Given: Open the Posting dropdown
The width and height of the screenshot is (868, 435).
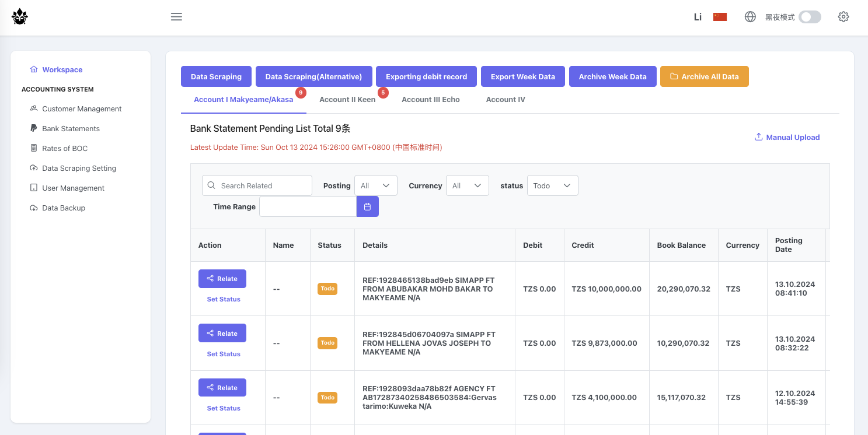Looking at the screenshot, I should pos(376,185).
